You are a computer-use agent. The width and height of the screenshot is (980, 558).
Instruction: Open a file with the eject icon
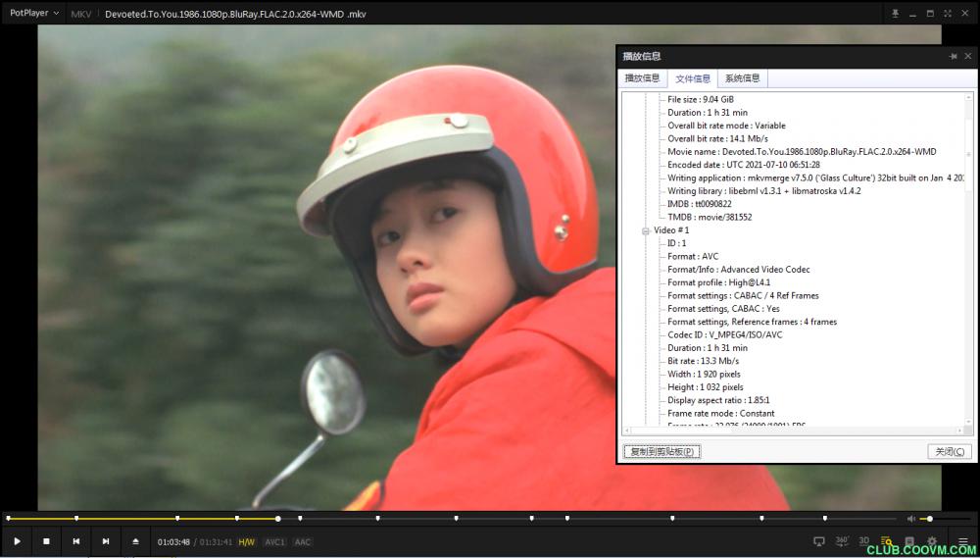(x=135, y=541)
